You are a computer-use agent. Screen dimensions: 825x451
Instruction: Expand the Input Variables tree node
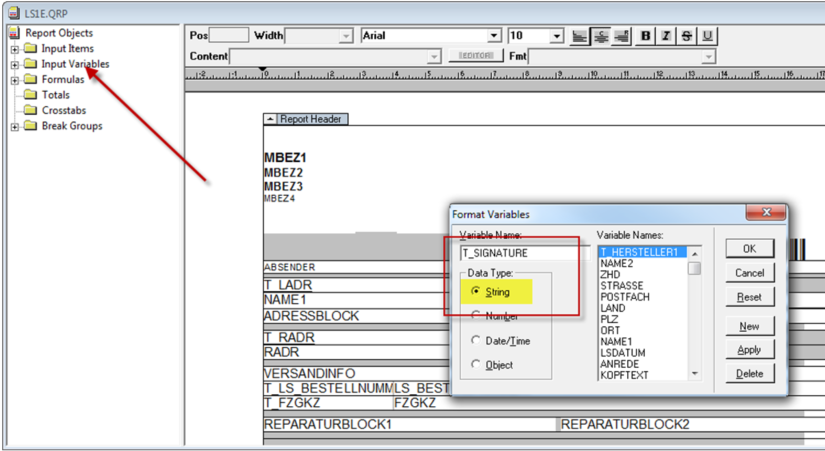coord(15,64)
